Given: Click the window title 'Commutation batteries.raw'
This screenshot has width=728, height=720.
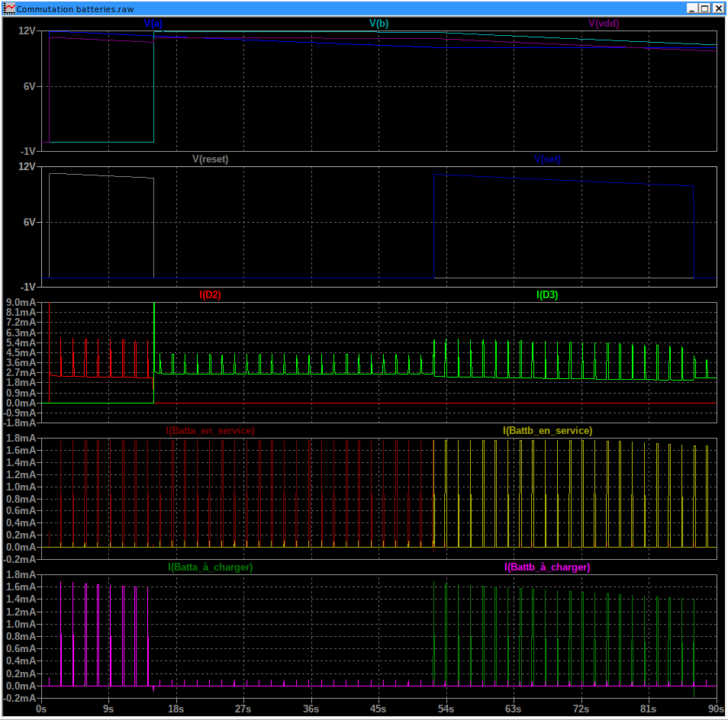Looking at the screenshot, I should click(76, 9).
